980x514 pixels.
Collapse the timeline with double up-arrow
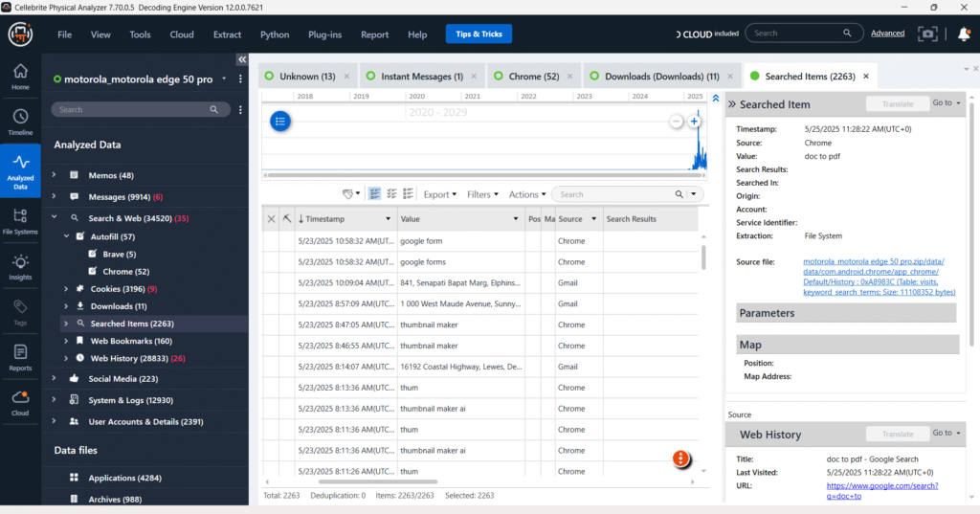click(716, 99)
